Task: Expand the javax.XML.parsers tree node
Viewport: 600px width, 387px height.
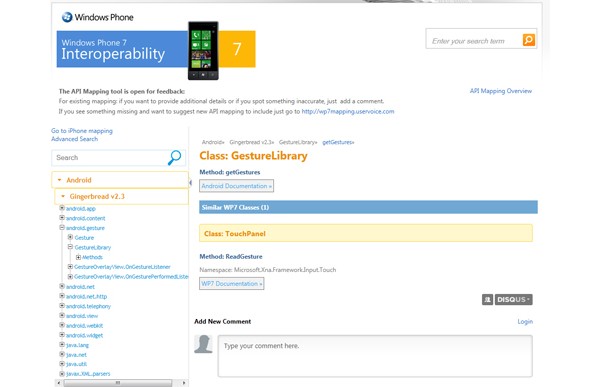Action: [x=62, y=374]
